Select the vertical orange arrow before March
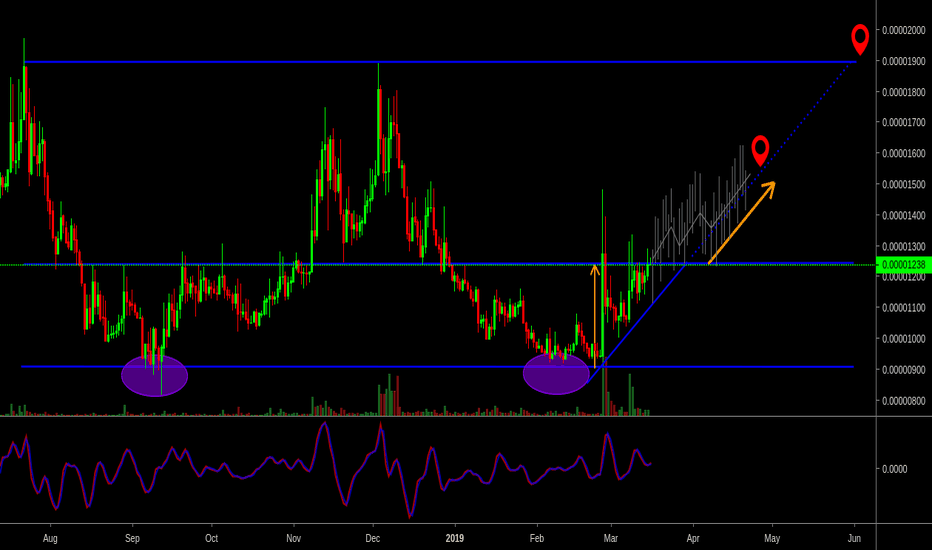This screenshot has height=550, width=932. tap(594, 316)
